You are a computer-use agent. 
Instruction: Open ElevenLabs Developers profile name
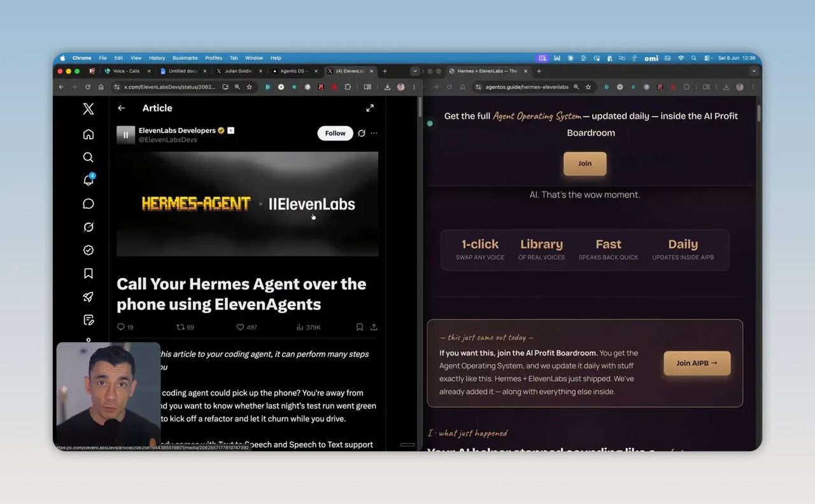click(177, 130)
